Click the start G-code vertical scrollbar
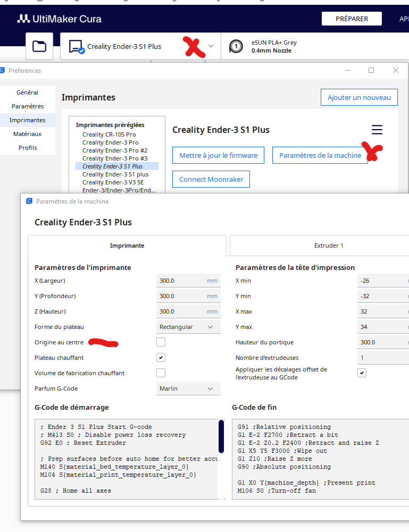 pyautogui.click(x=221, y=436)
